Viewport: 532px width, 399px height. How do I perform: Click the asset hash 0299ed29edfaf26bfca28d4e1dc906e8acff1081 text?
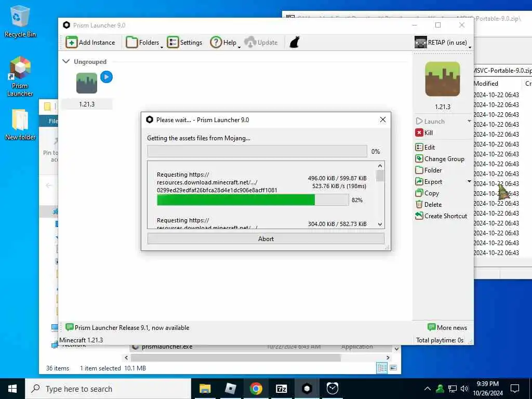pos(217,190)
